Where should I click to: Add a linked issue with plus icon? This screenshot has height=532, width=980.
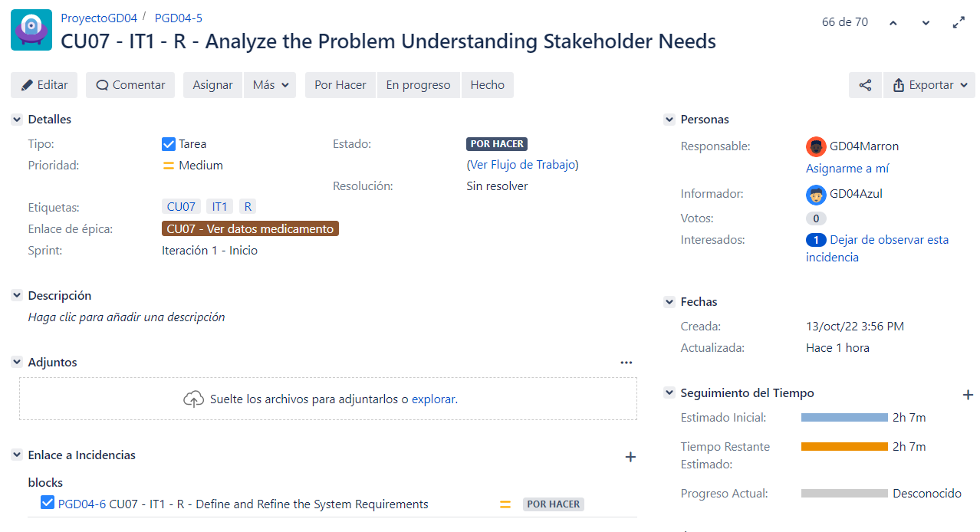click(630, 457)
